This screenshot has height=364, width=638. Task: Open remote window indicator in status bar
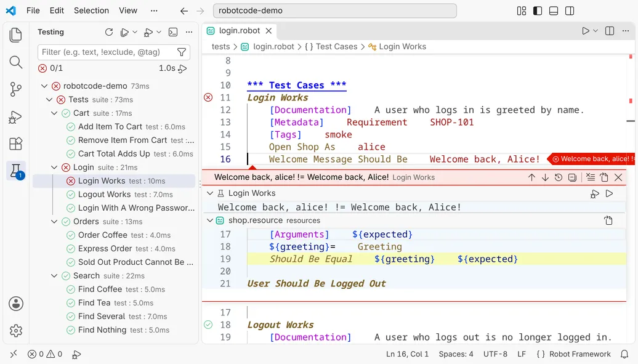tap(14, 354)
